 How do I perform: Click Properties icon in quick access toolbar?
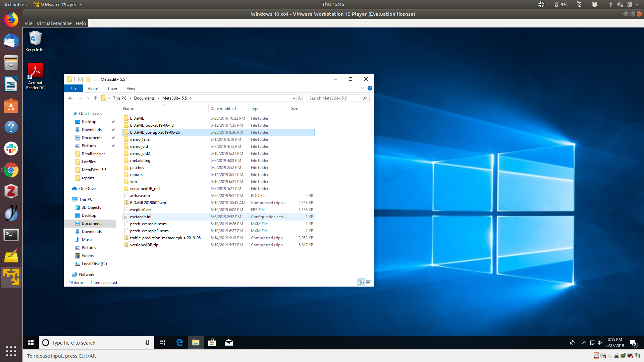coord(80,79)
